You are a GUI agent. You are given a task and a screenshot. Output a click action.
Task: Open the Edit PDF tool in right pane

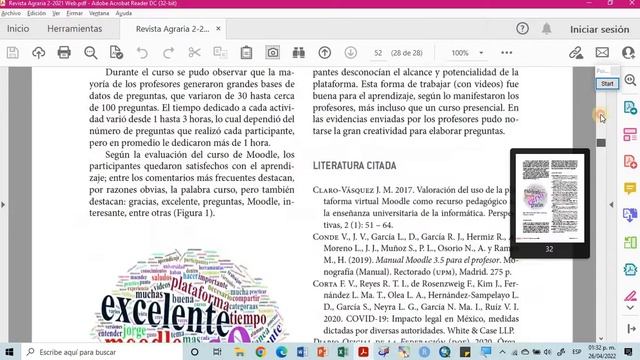tap(630, 134)
